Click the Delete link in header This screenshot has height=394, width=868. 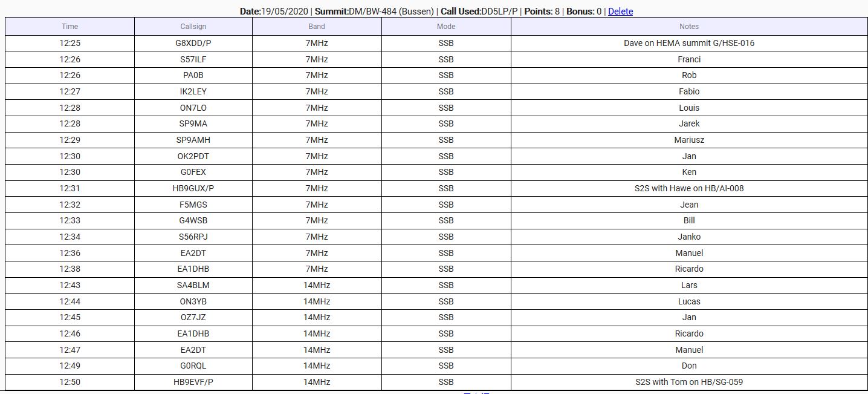pyautogui.click(x=620, y=11)
